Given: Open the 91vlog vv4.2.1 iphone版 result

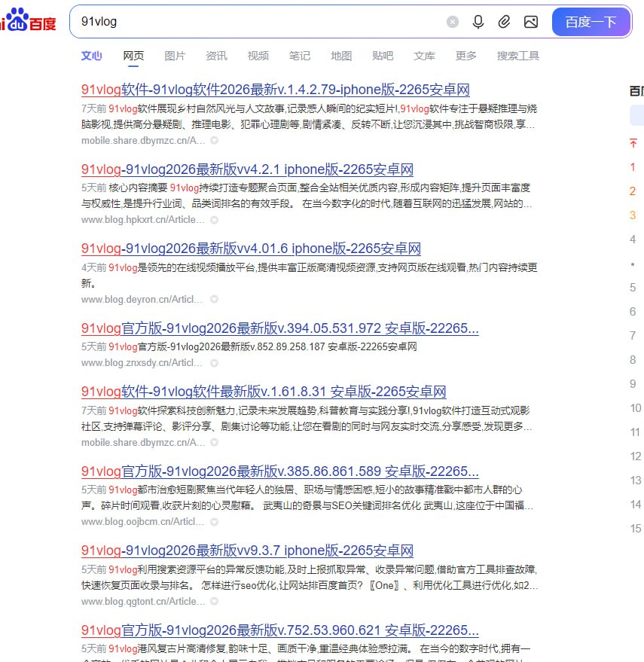Looking at the screenshot, I should pos(247,169).
